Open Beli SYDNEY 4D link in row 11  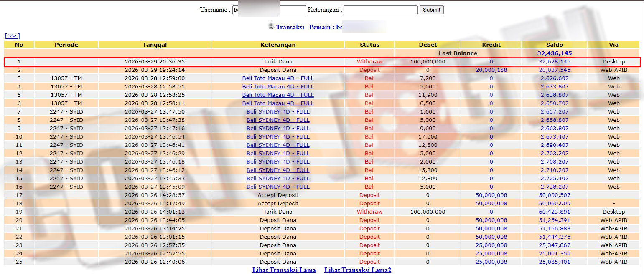tap(278, 145)
